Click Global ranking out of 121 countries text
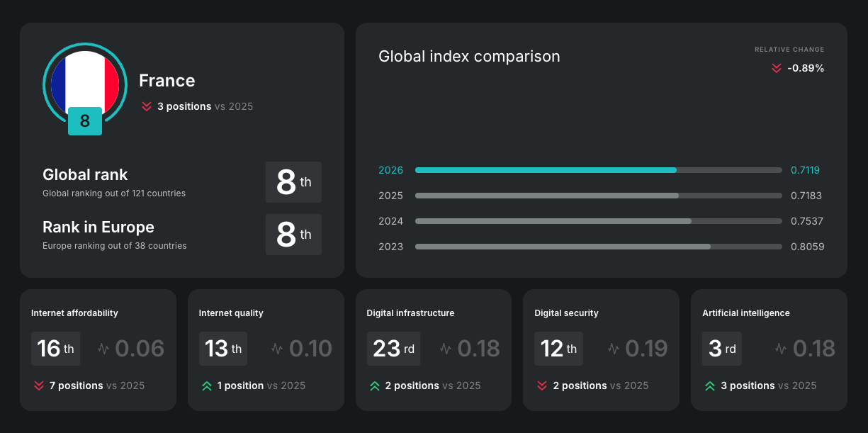This screenshot has width=868, height=433. click(x=114, y=193)
